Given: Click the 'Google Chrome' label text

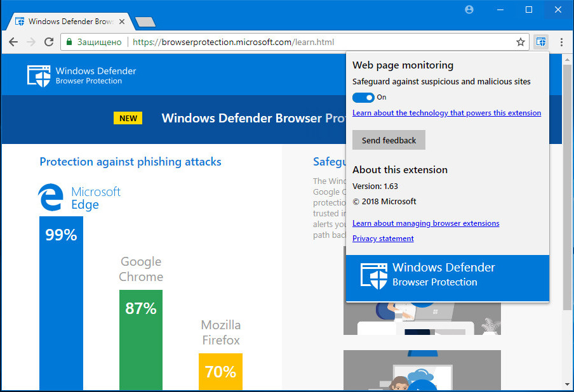Looking at the screenshot, I should point(141,269).
